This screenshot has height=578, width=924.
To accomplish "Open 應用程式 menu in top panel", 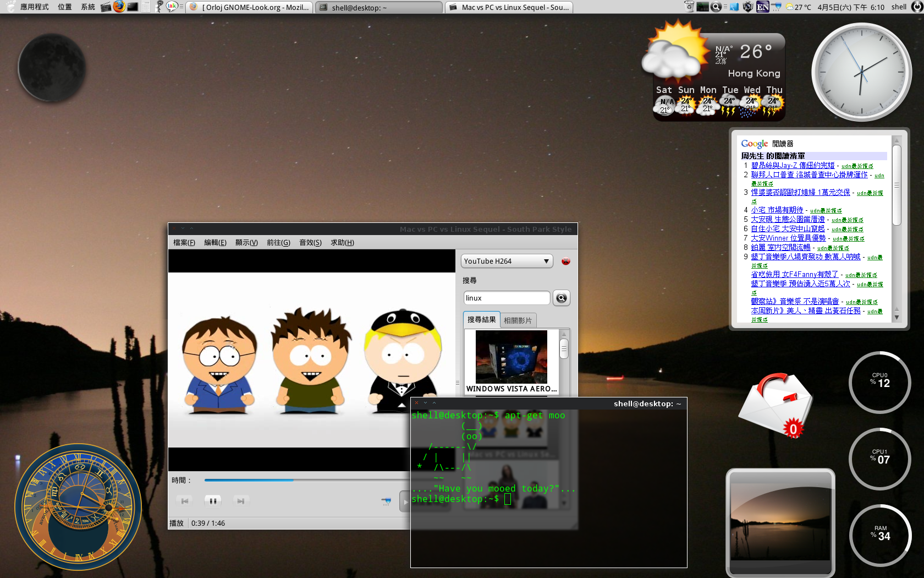I will pyautogui.click(x=34, y=7).
